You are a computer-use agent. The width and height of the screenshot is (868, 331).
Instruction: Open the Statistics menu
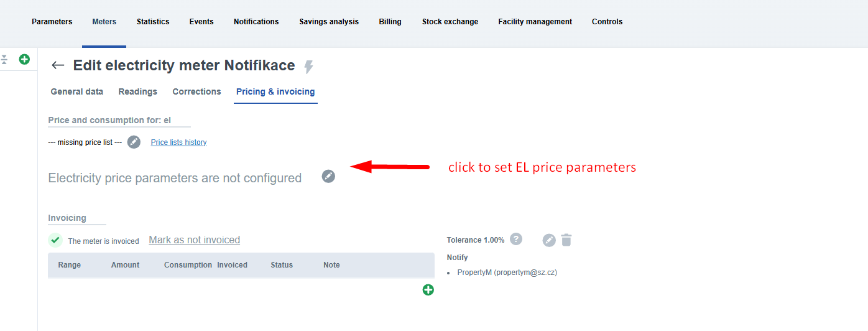coord(153,22)
